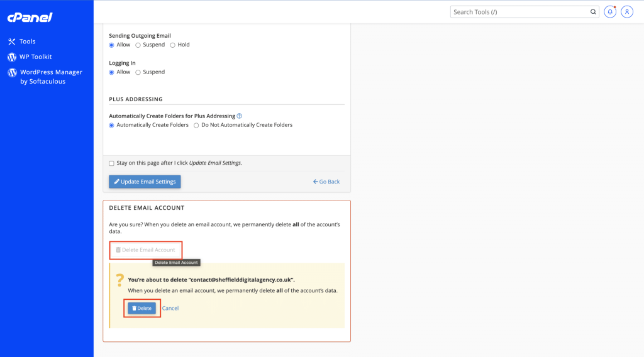Click the search magnifier icon
This screenshot has height=357, width=644.
[x=593, y=12]
